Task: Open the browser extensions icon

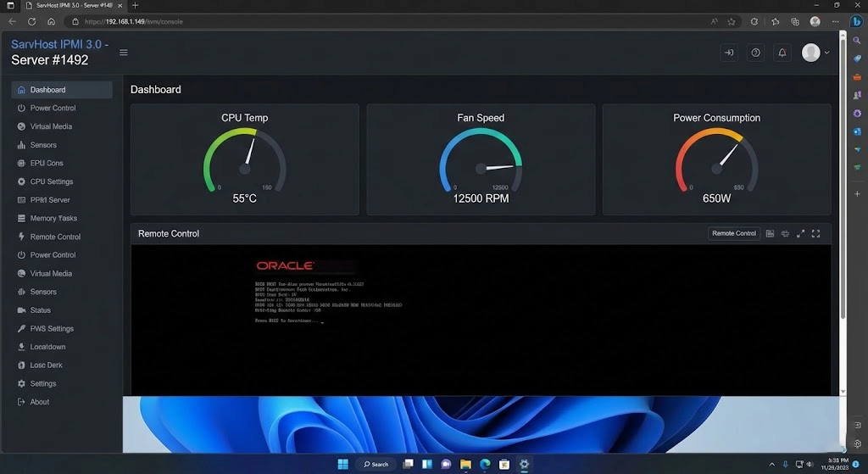Action: click(x=754, y=21)
